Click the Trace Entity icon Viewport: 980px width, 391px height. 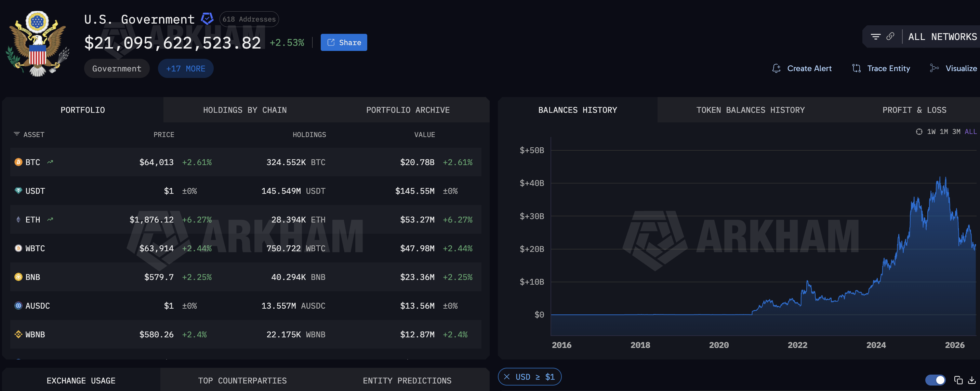coord(856,68)
